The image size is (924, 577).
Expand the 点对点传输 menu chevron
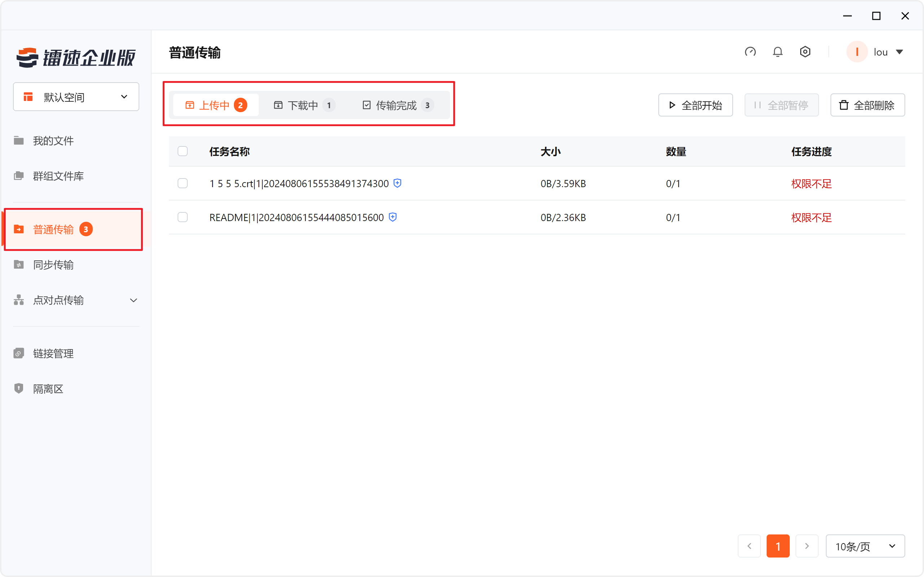pos(133,300)
